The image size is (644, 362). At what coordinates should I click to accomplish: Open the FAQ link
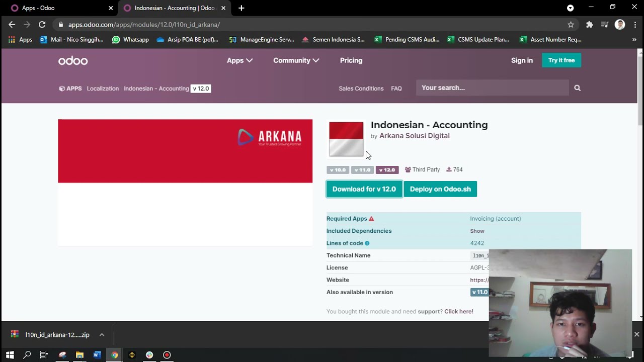396,88
